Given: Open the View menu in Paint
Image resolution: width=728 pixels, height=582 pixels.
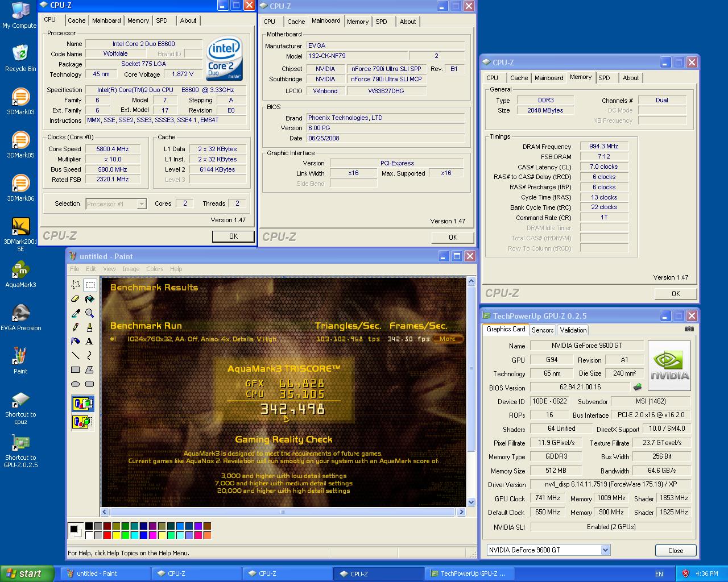Looking at the screenshot, I should (109, 269).
